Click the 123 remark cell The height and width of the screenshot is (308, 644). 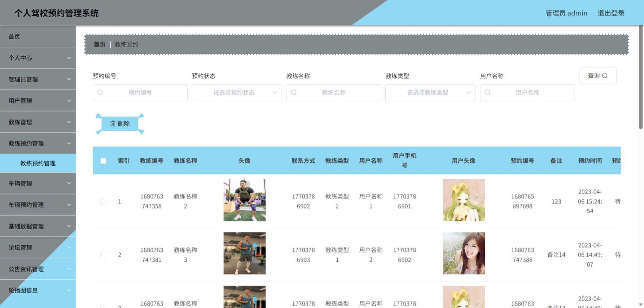click(x=556, y=201)
